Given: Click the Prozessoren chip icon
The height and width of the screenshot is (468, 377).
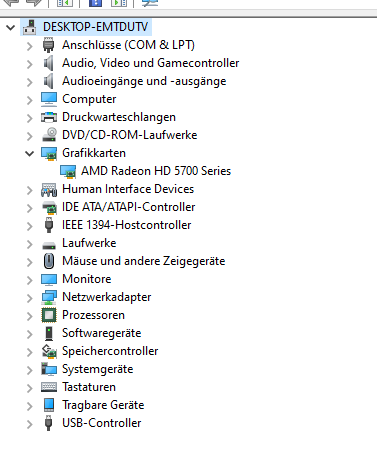Looking at the screenshot, I should (49, 315).
